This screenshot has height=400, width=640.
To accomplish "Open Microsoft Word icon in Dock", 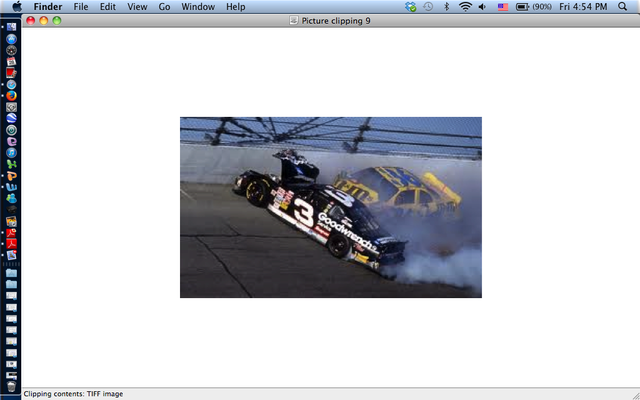I will (x=11, y=187).
